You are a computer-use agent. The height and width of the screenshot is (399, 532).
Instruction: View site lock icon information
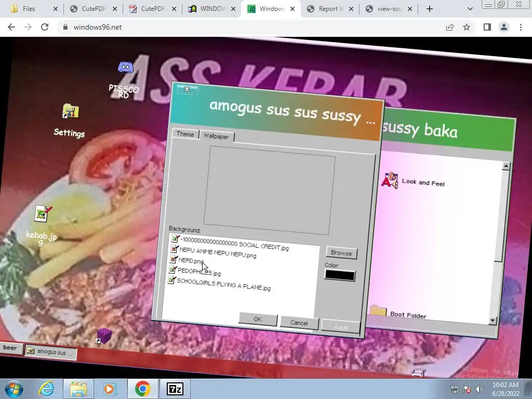65,27
